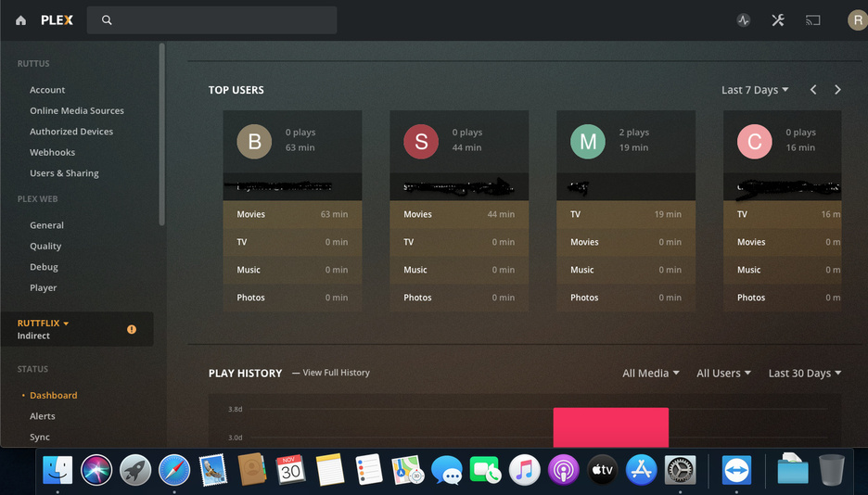Open Account settings
This screenshot has width=868, height=495.
click(47, 90)
